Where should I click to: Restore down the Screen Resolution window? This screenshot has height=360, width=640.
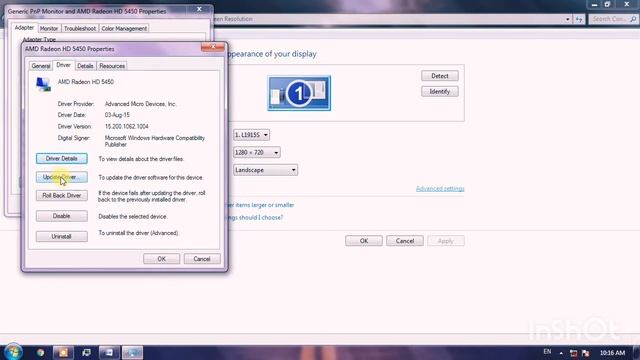607,4
